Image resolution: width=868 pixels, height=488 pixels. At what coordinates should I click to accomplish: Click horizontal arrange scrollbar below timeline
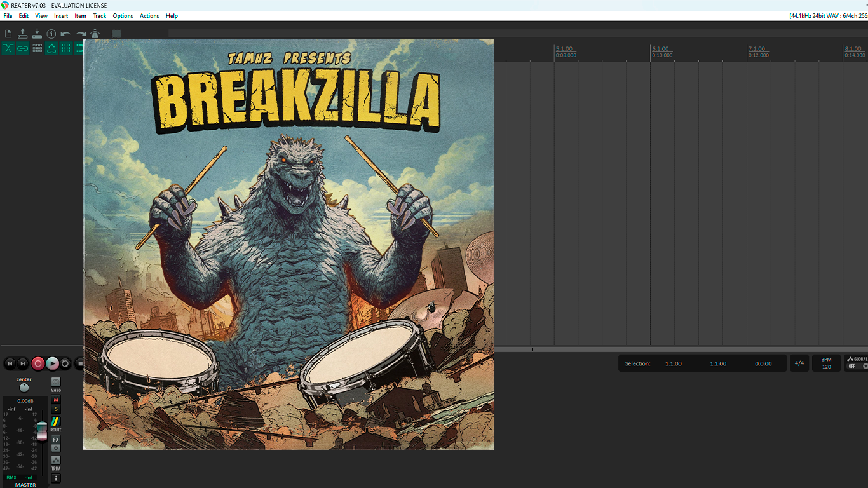coord(681,349)
